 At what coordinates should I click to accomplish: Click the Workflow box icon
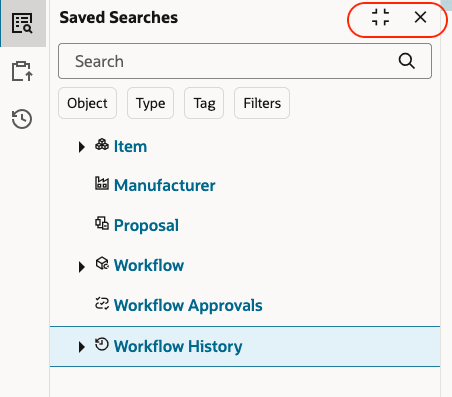(x=102, y=263)
